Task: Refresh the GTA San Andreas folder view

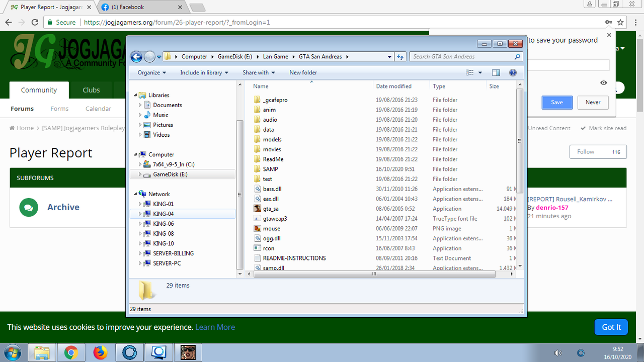Action: click(400, 57)
